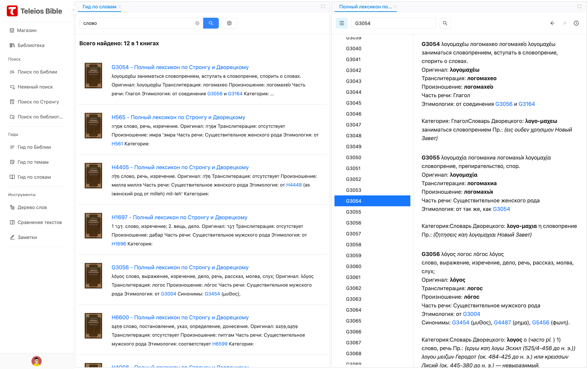
Task: Open Дерево слов tool
Action: (32, 207)
